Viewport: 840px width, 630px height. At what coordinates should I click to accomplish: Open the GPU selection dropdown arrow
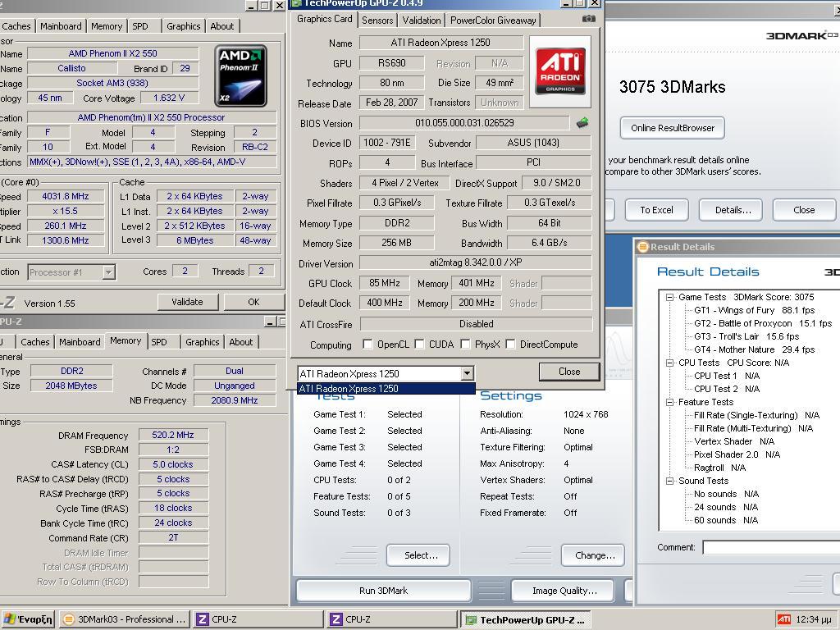tap(467, 373)
